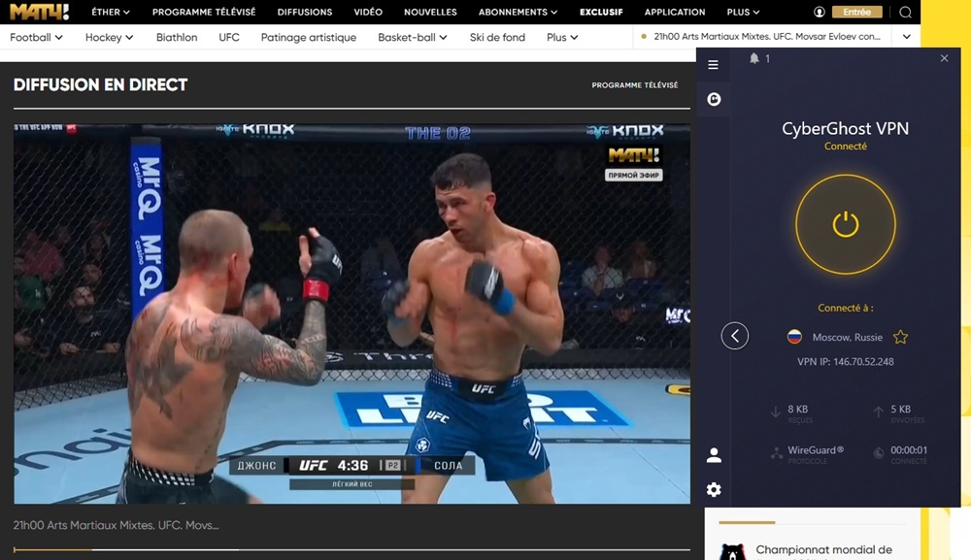Expand the Football sports dropdown
This screenshot has height=560, width=971.
[35, 37]
